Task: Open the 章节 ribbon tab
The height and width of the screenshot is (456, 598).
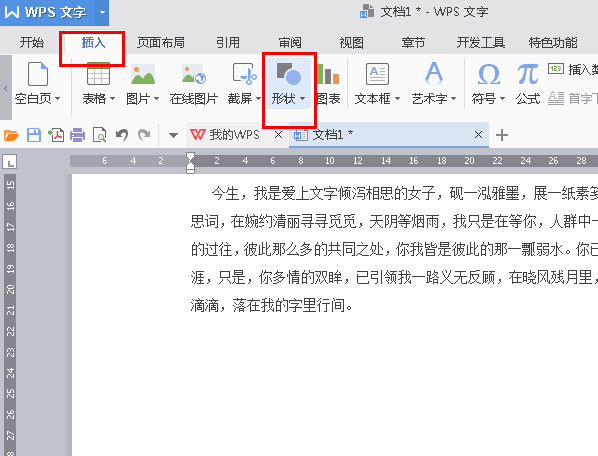Action: pos(413,42)
